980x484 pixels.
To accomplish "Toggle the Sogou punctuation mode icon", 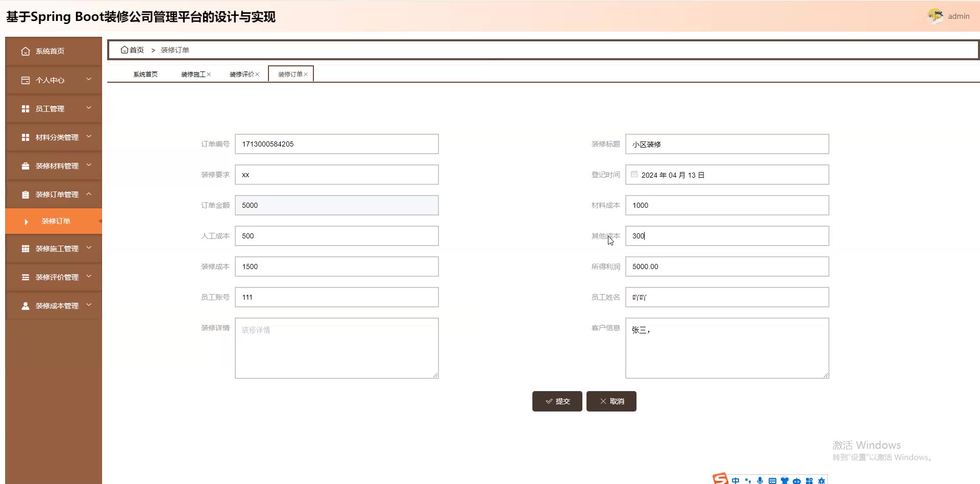I will click(x=748, y=480).
